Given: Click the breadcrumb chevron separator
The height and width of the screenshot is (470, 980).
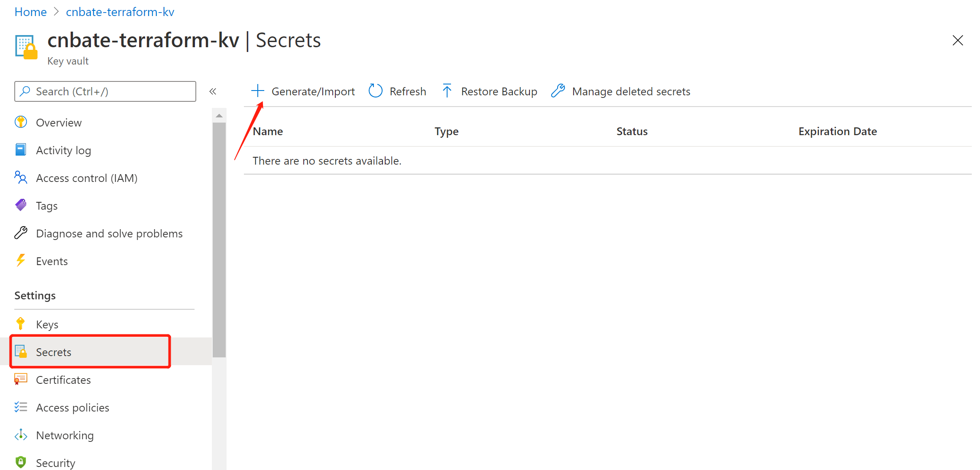Looking at the screenshot, I should [x=56, y=12].
